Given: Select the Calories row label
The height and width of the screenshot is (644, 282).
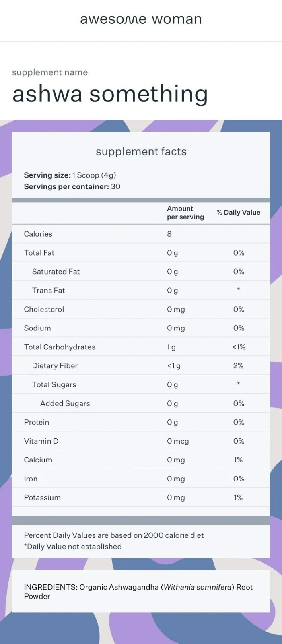Looking at the screenshot, I should click(x=38, y=234).
